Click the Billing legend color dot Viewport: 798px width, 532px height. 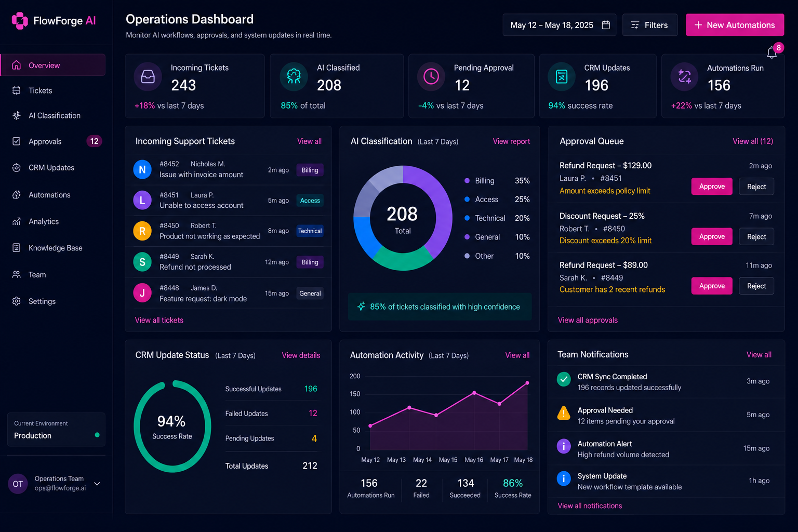467,181
